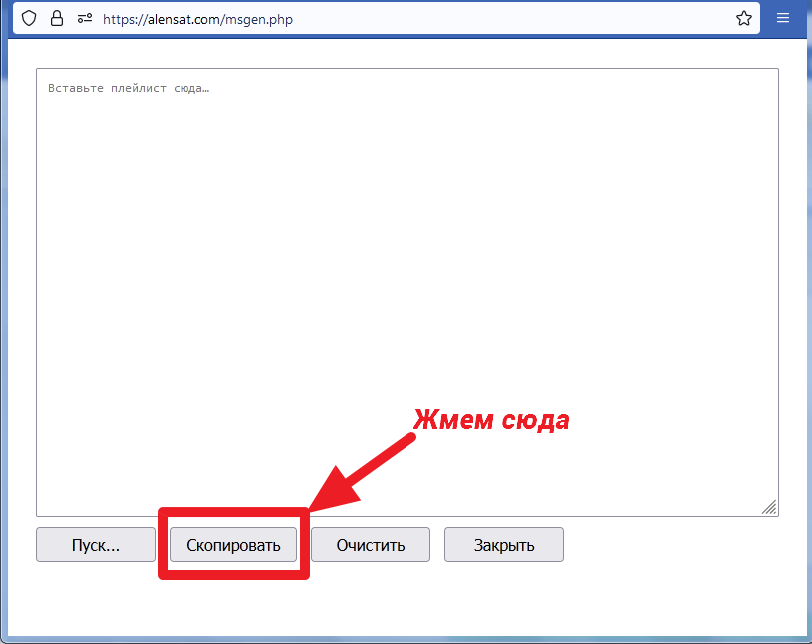This screenshot has width=812, height=644.
Task: Click the empty address bar space before the star
Action: click(519, 19)
